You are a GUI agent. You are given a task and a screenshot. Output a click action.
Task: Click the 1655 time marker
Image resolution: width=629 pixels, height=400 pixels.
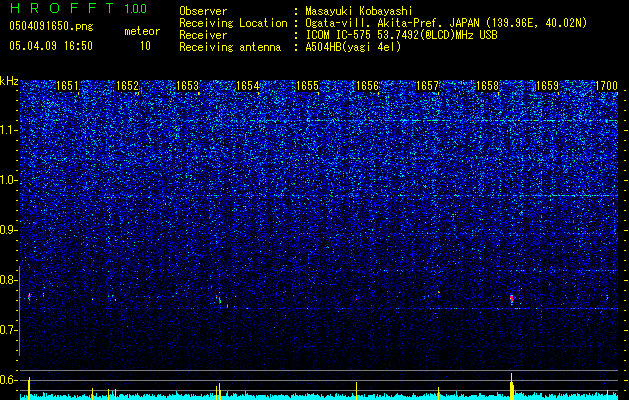(x=307, y=86)
